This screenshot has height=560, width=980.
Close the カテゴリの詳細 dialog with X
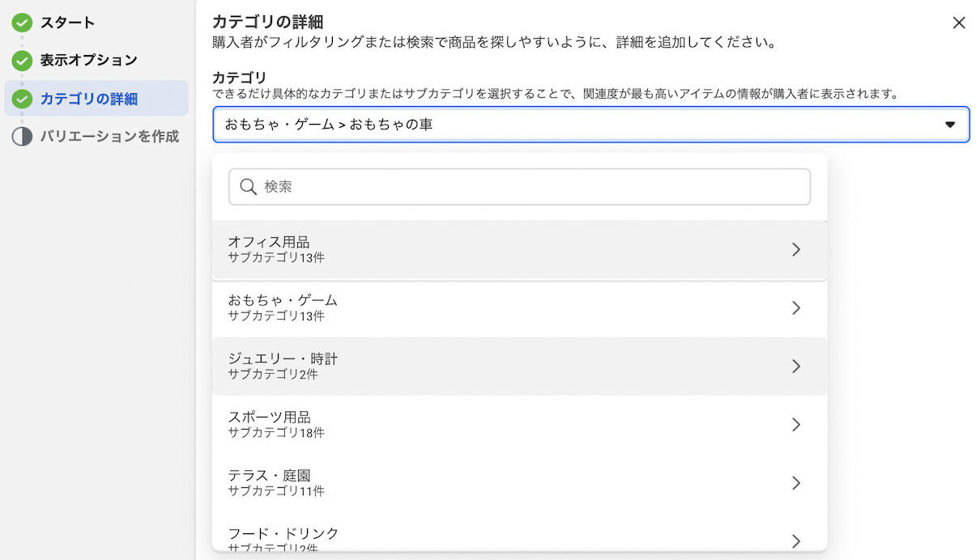pos(959,23)
